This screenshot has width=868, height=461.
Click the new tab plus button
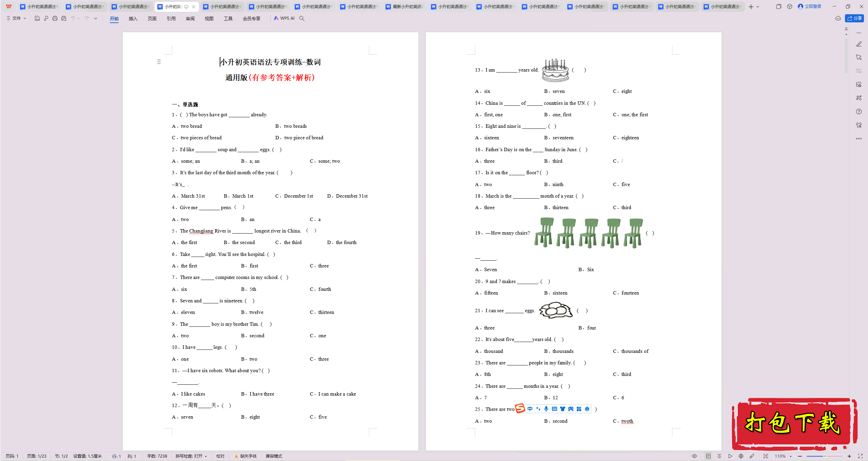pos(751,7)
